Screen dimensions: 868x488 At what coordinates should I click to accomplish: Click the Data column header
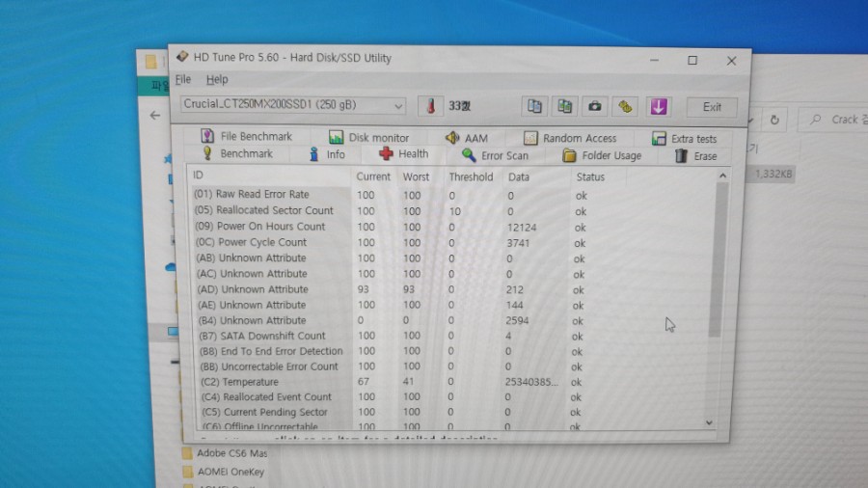click(x=519, y=177)
